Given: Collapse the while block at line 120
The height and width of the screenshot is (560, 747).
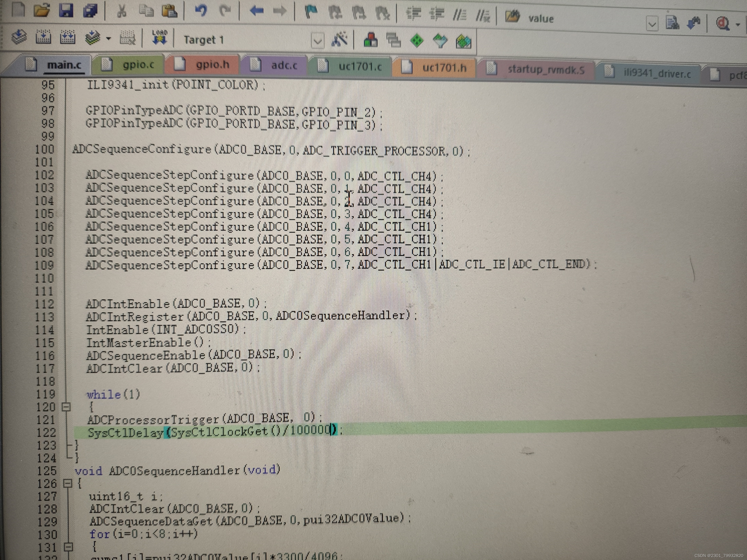Looking at the screenshot, I should [66, 407].
